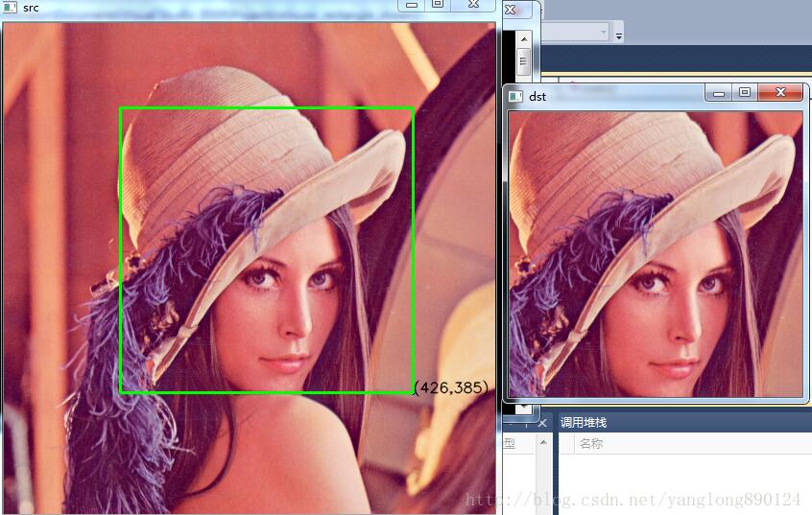Maximize the dst image window
812x515 pixels.
(x=745, y=92)
